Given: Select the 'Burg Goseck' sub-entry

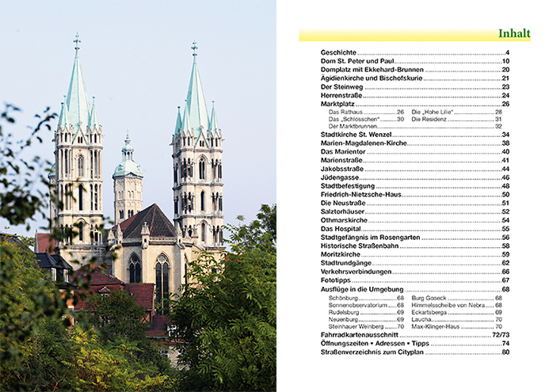Looking at the screenshot, I should 456,299.
